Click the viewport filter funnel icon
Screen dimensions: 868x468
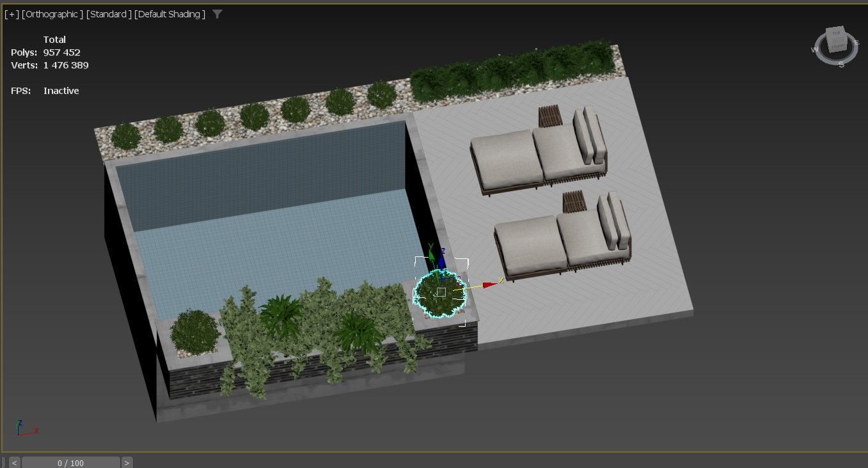(x=217, y=13)
